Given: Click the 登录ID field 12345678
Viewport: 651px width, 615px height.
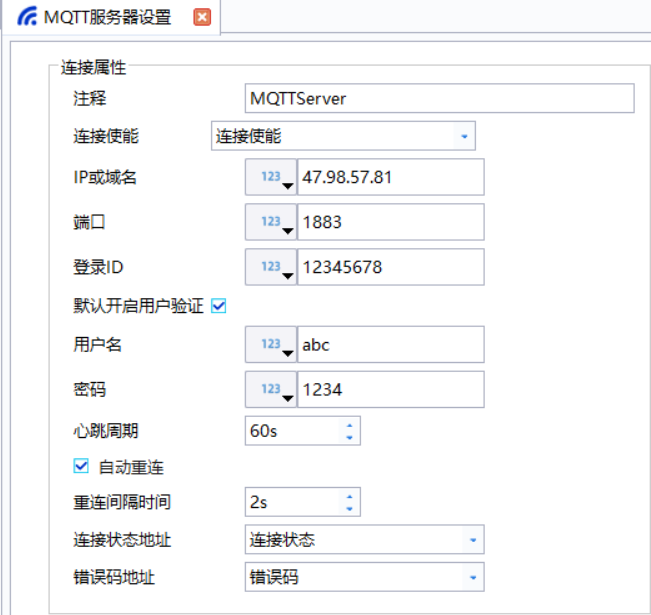Looking at the screenshot, I should [x=391, y=267].
